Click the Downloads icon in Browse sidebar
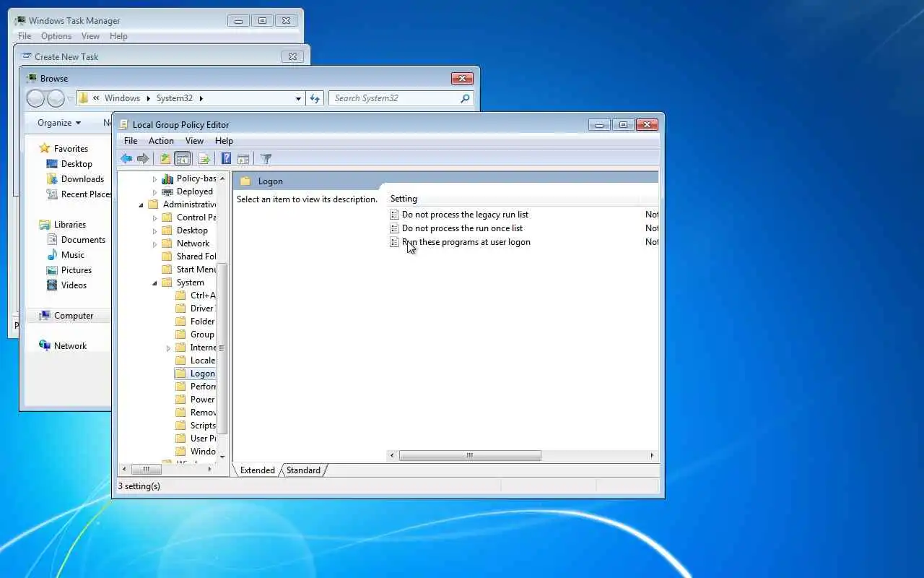The width and height of the screenshot is (924, 578). (52, 179)
